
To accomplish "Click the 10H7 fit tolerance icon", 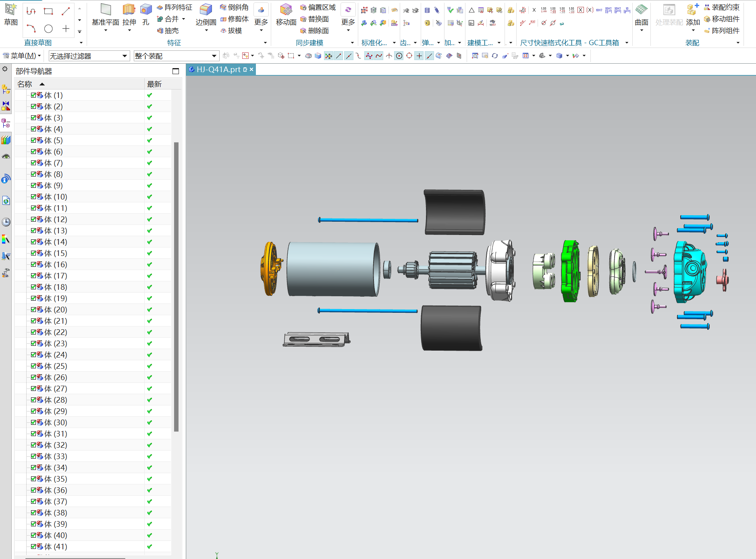I will click(599, 10).
